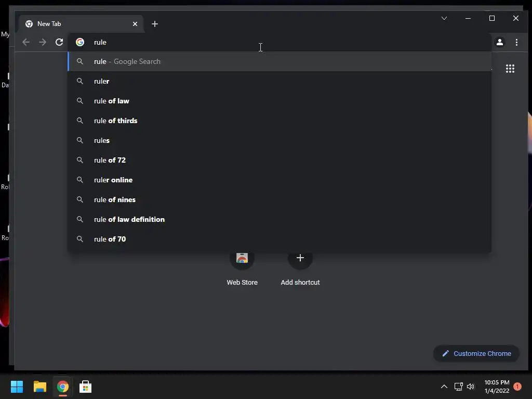
Task: Open the Chrome profile avatar menu
Action: point(500,42)
